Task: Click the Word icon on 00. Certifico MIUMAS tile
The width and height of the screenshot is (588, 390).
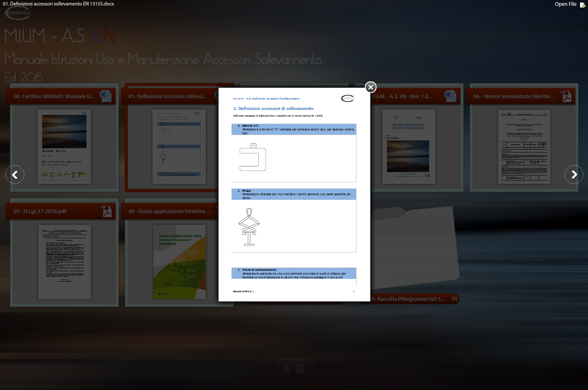Action: click(x=105, y=96)
